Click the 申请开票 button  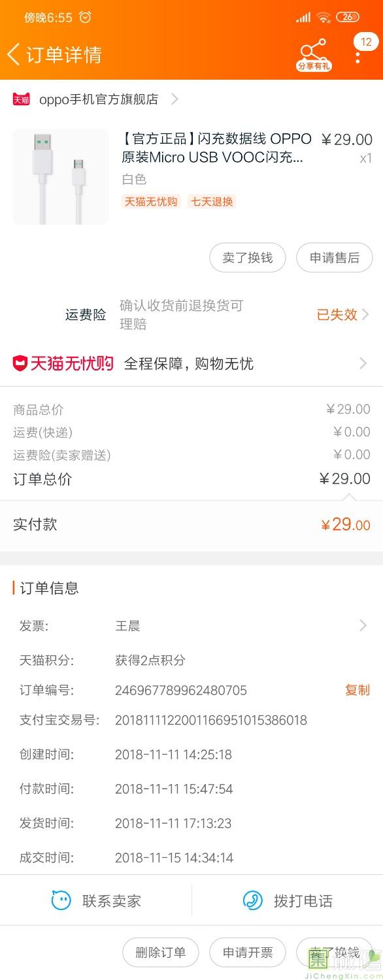[x=248, y=953]
